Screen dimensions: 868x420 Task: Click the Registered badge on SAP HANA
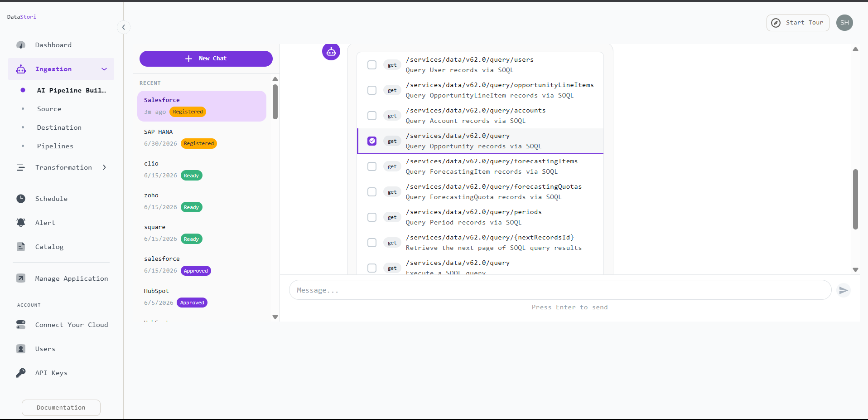pyautogui.click(x=199, y=143)
